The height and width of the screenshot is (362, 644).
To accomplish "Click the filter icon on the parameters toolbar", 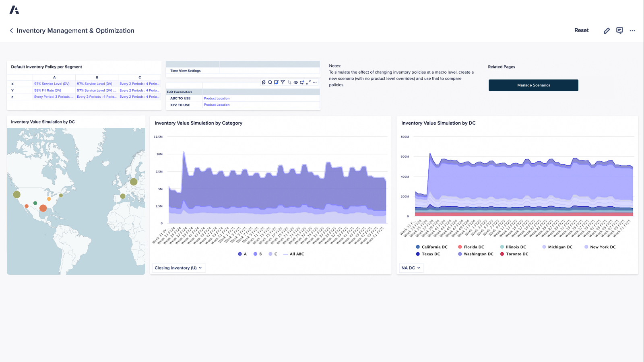I will tap(283, 82).
